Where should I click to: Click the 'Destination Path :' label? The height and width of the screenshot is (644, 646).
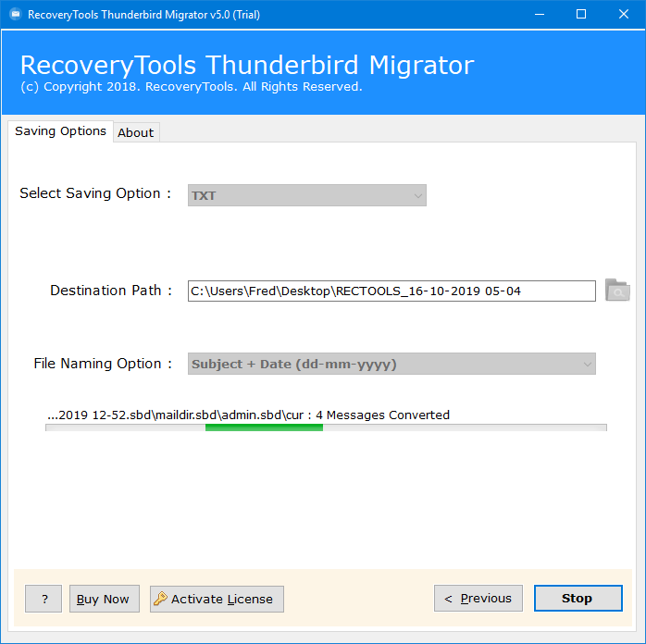[111, 291]
